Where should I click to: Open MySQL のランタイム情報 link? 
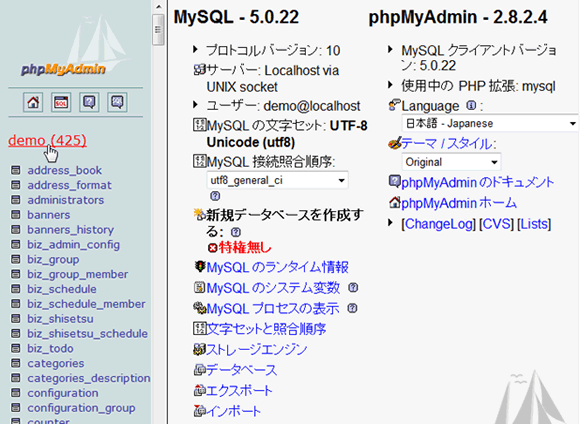tap(277, 267)
